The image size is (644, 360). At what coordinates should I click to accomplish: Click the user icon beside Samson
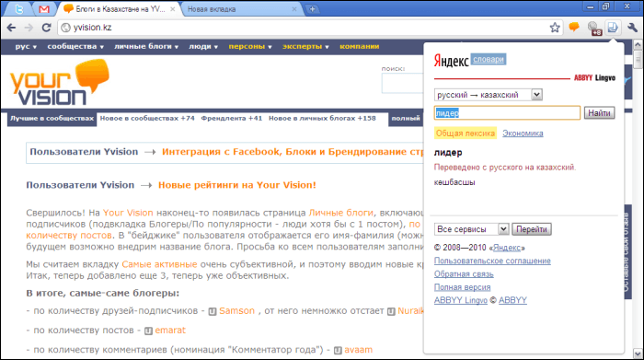213,312
